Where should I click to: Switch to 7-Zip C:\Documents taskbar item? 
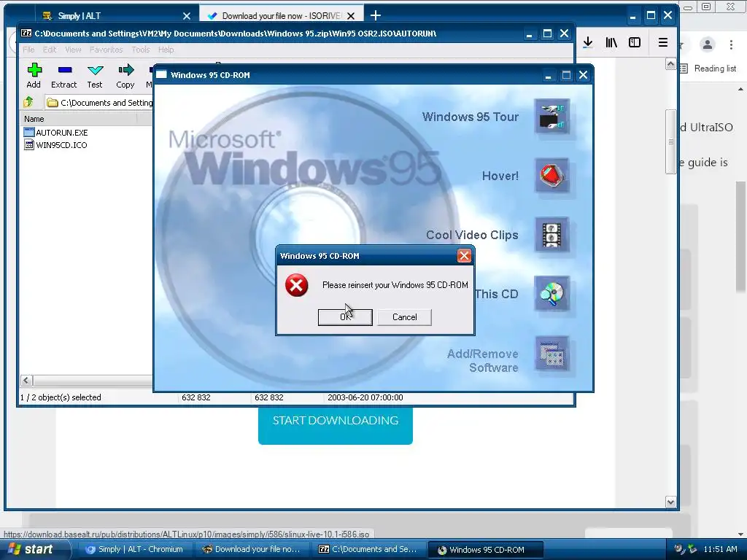368,549
